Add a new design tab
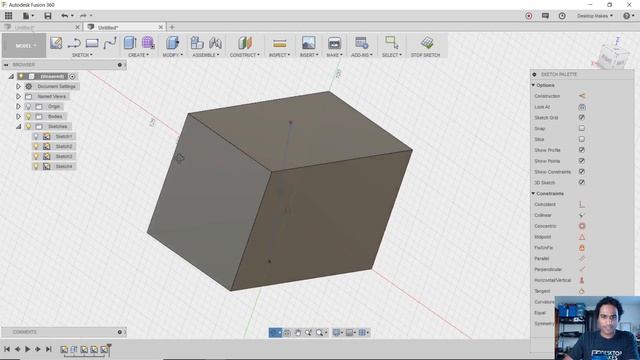 [172, 27]
